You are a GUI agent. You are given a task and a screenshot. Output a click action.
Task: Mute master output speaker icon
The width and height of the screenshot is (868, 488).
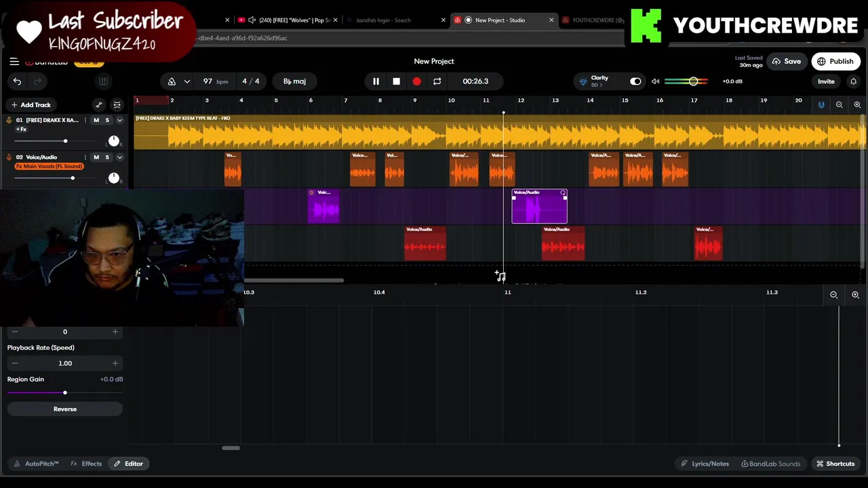pyautogui.click(x=655, y=81)
